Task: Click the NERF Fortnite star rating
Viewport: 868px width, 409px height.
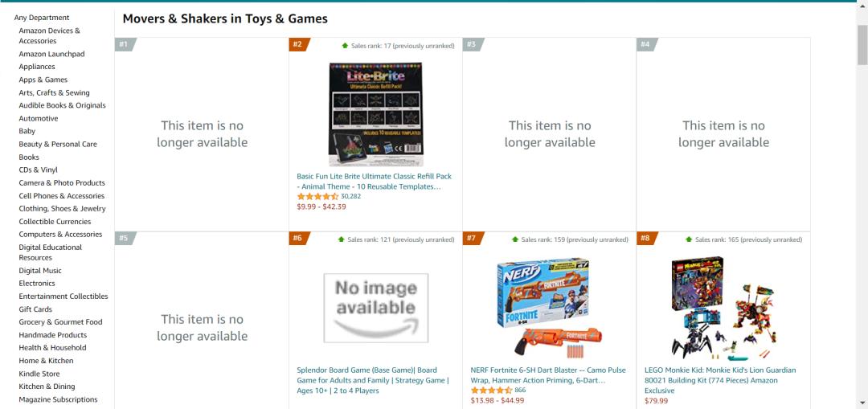Action: (x=492, y=391)
